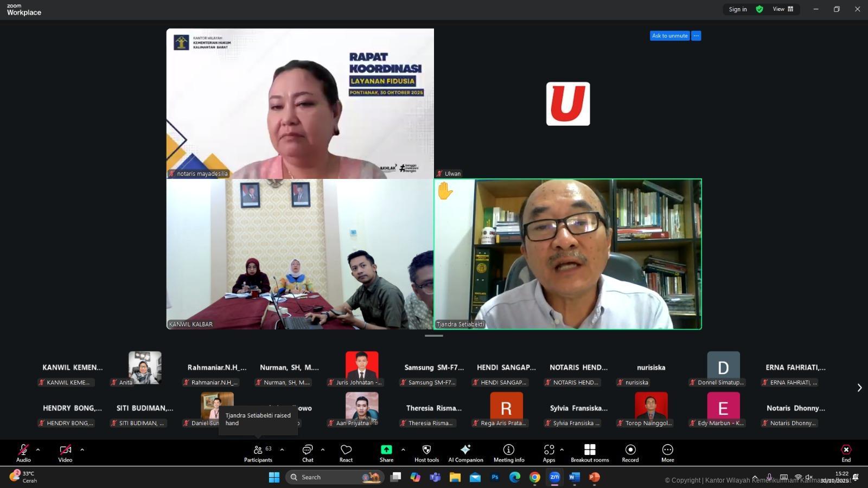Image resolution: width=868 pixels, height=488 pixels.
Task: Open Meeting info
Action: [508, 453]
